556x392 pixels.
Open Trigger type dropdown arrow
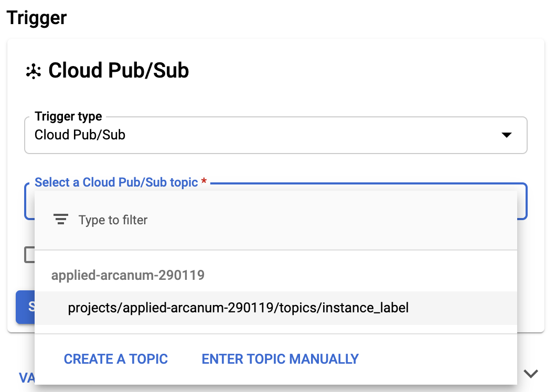coord(506,135)
